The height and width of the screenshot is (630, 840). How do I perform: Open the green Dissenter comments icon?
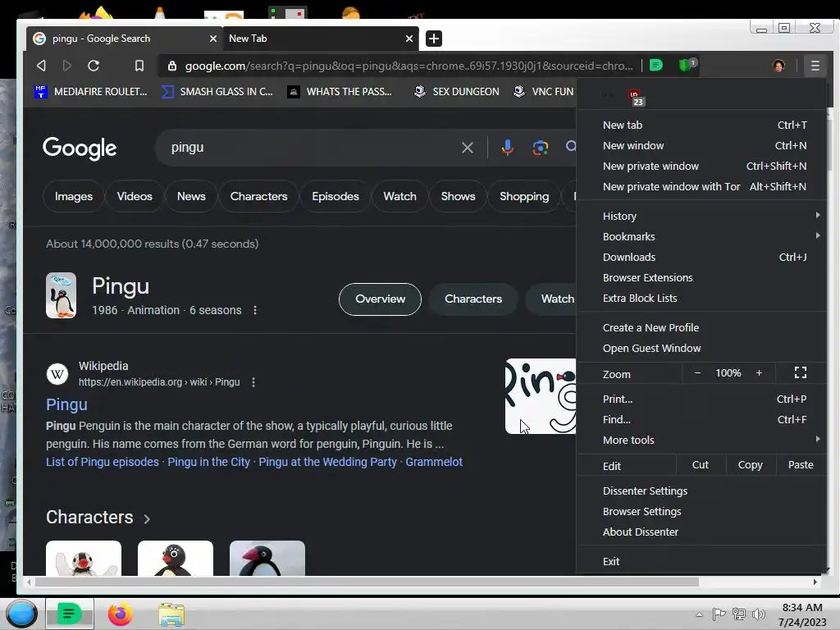pyautogui.click(x=655, y=66)
